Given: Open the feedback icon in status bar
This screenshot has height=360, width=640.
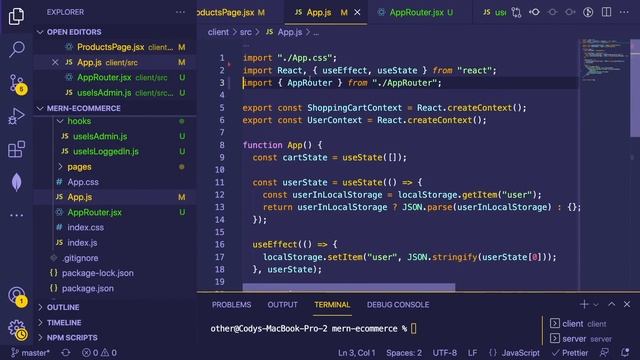Looking at the screenshot, I should coord(604,353).
